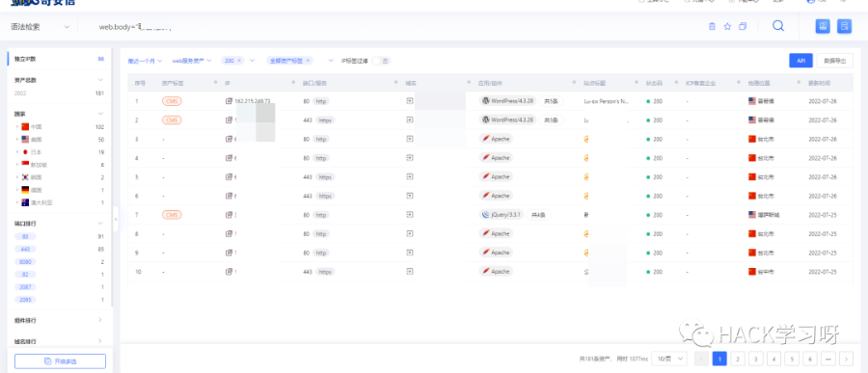This screenshot has width=868, height=373.
Task: Click the 开启多选 multi-select button
Action: click(60, 360)
